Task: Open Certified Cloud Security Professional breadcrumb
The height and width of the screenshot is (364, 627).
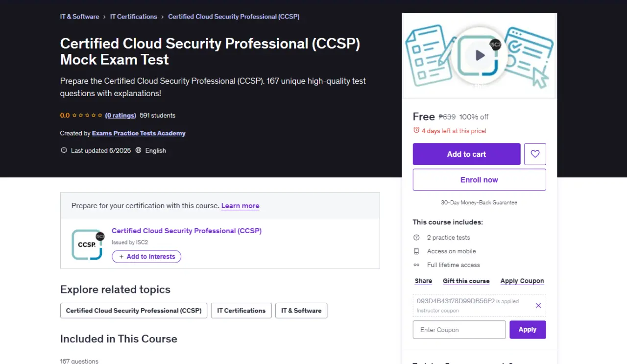Action: [x=234, y=17]
